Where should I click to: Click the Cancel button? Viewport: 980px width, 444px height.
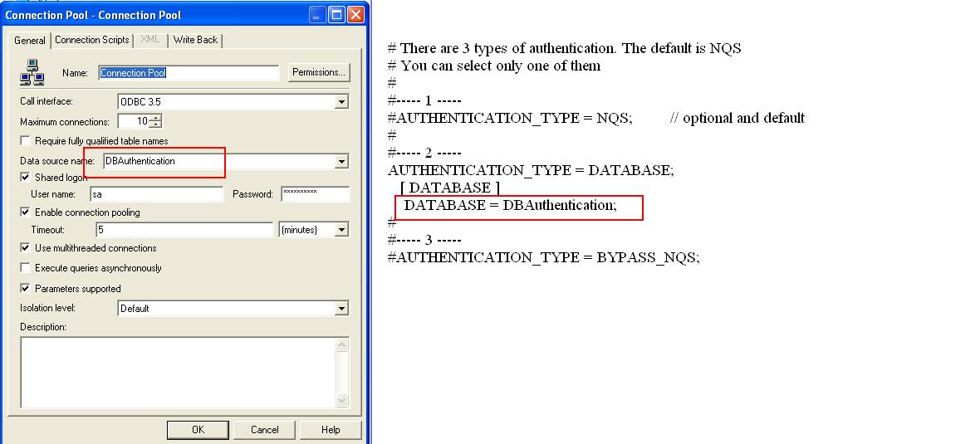(x=264, y=430)
